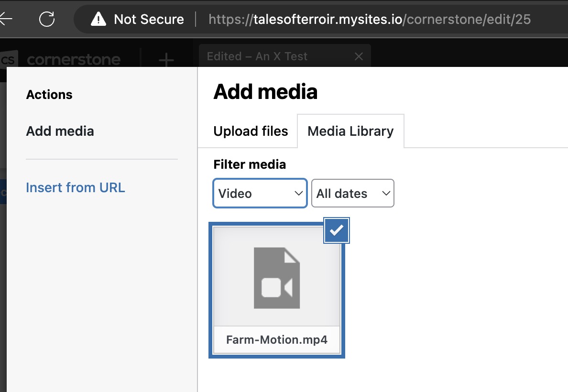The width and height of the screenshot is (568, 392).
Task: Choose Add media in the Actions sidebar
Action: coord(60,131)
